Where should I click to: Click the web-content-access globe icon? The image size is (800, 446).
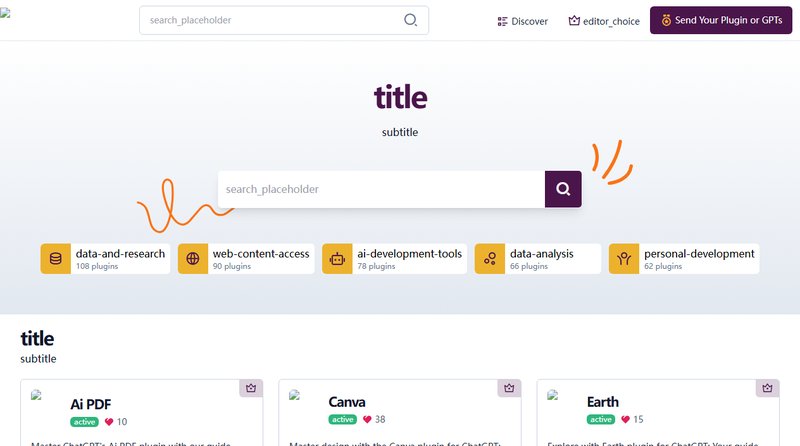193,259
